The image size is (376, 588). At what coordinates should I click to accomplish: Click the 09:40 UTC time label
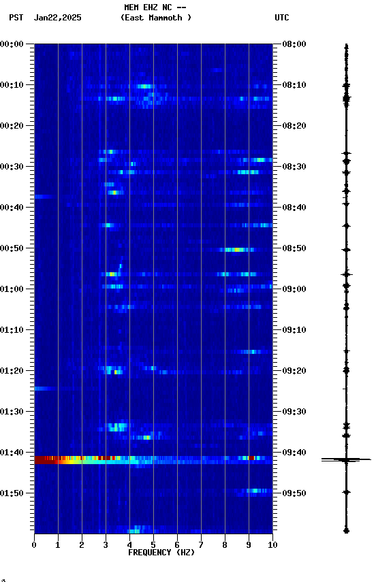coord(294,453)
